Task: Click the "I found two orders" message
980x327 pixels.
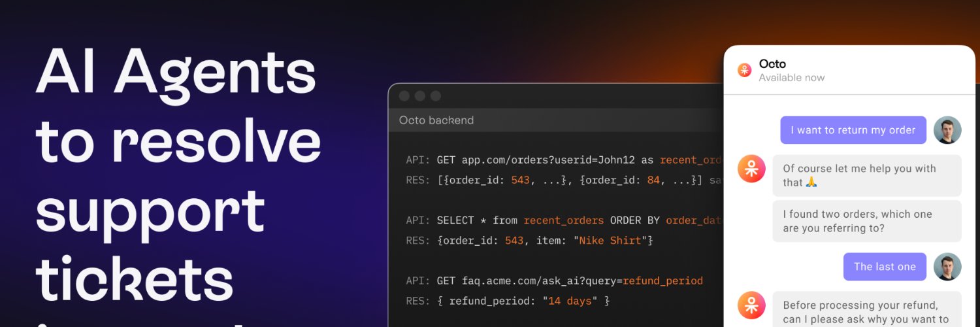Action: tap(867, 221)
